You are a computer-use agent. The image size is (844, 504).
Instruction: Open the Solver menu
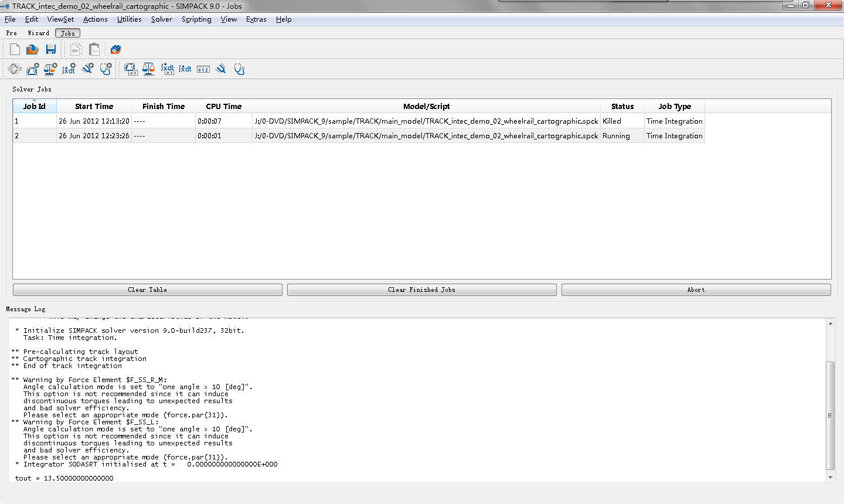pos(162,19)
